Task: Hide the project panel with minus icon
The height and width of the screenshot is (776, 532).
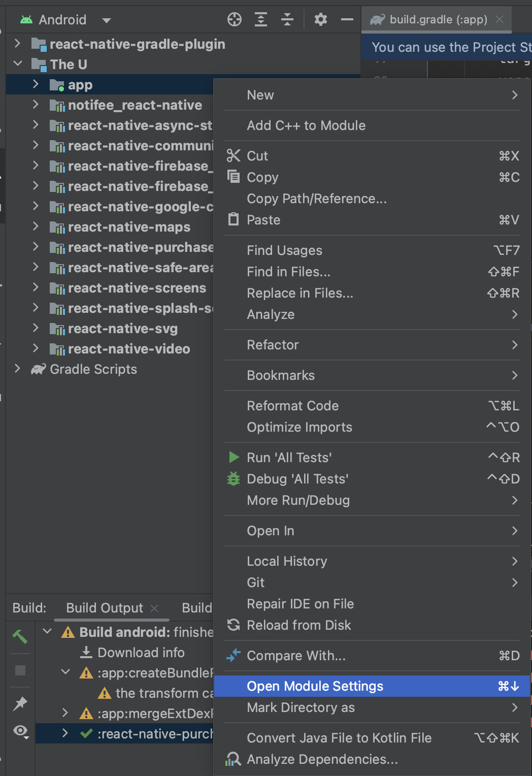Action: pyautogui.click(x=347, y=20)
